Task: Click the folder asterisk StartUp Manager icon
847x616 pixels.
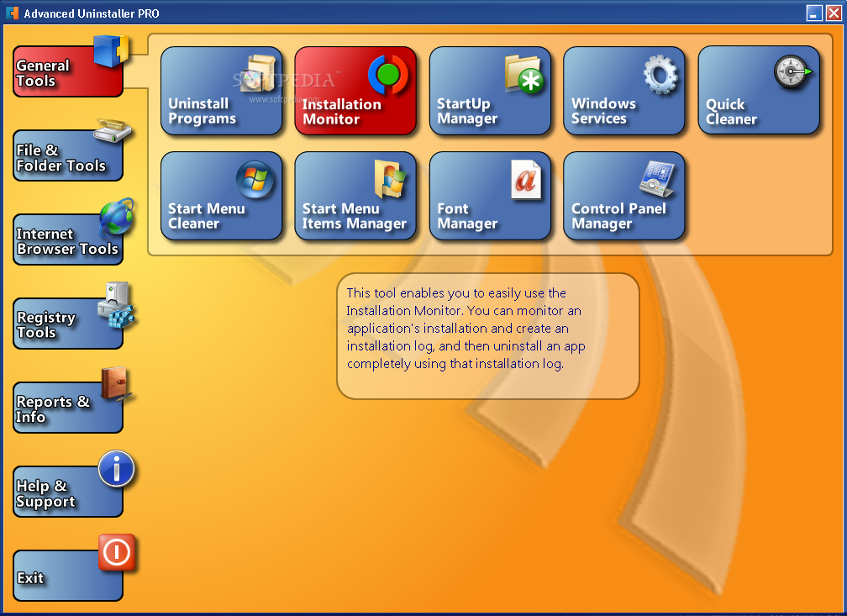Action: [524, 74]
